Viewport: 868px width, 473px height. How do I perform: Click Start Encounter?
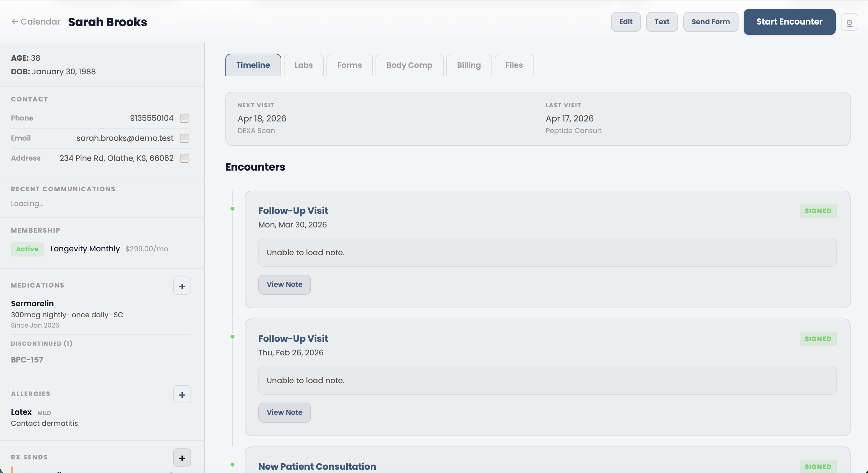click(x=789, y=22)
